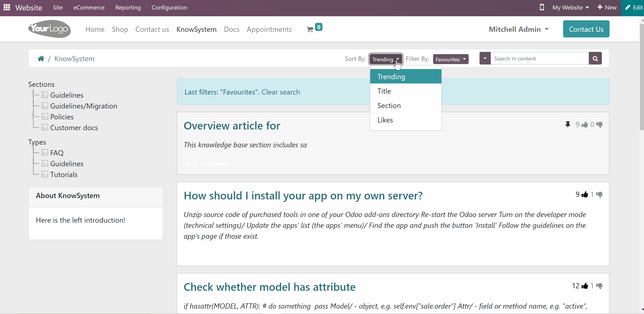The height and width of the screenshot is (314, 644).
Task: Check the Tutorials type checkbox
Action: [x=45, y=174]
